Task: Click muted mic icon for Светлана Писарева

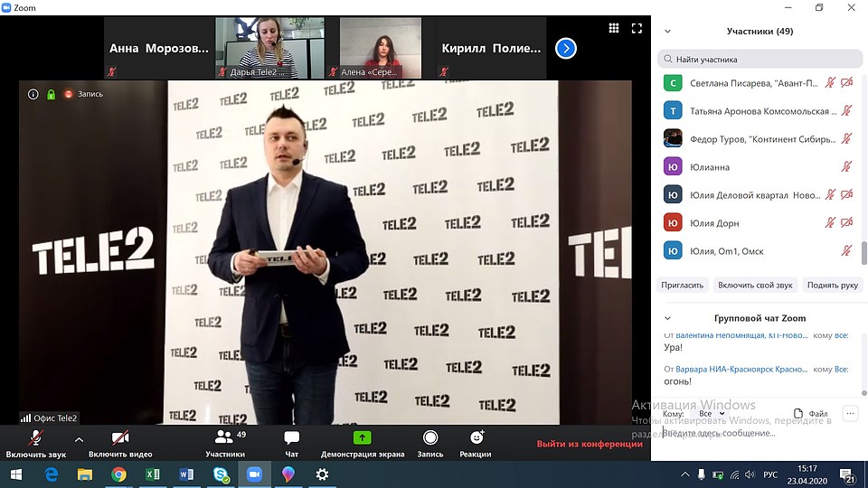Action: [x=830, y=83]
